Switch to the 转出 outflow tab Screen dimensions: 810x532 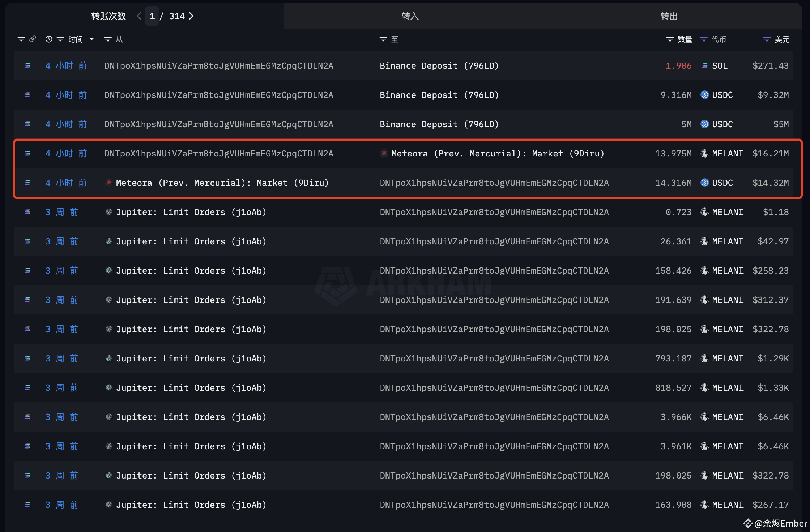(x=669, y=16)
